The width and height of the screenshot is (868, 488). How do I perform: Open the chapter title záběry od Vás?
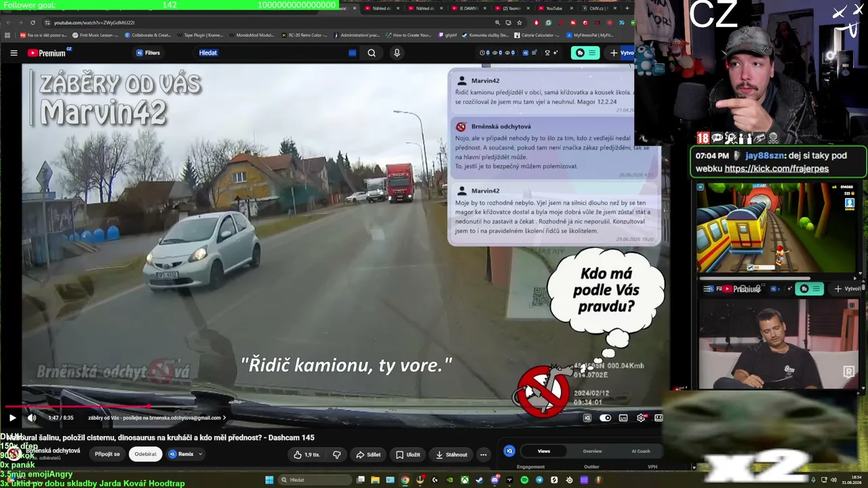click(x=157, y=418)
